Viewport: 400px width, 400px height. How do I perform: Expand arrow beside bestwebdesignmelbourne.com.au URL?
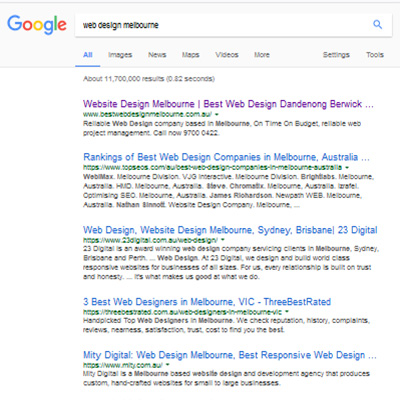coord(217,114)
